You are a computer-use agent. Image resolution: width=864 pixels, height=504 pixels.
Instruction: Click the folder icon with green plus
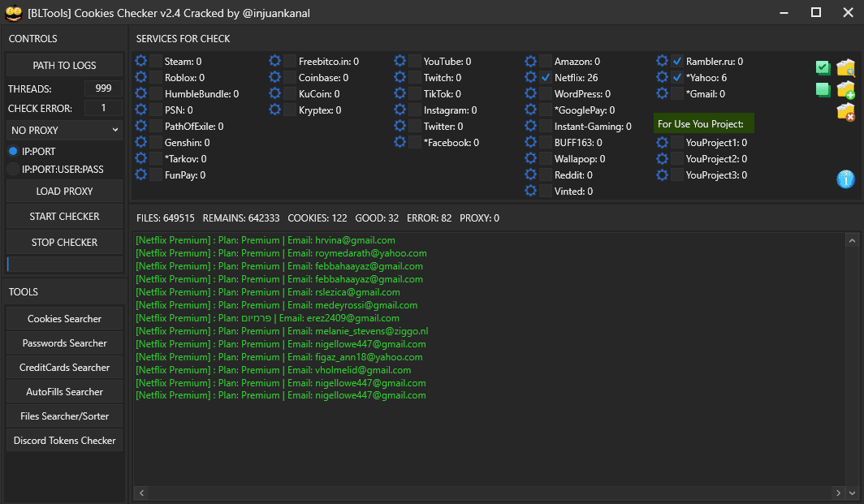coord(846,89)
